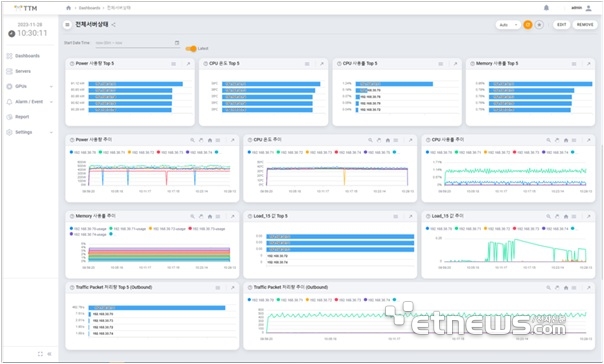This screenshot has width=604, height=364.
Task: Click the REMOVE button
Action: click(x=585, y=25)
